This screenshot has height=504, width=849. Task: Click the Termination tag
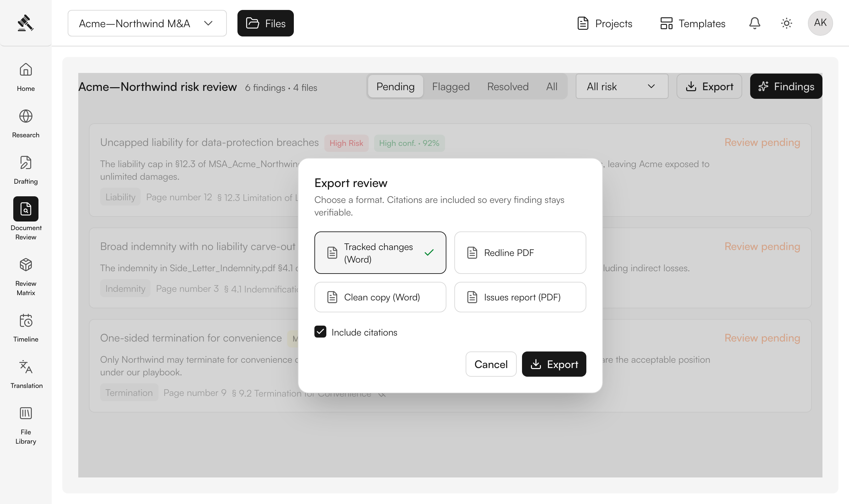(129, 392)
